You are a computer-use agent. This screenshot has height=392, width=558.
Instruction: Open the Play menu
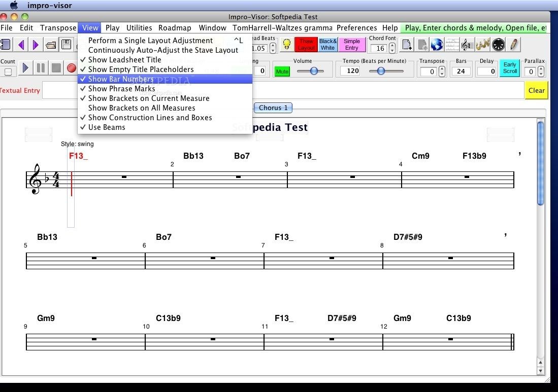tap(112, 28)
